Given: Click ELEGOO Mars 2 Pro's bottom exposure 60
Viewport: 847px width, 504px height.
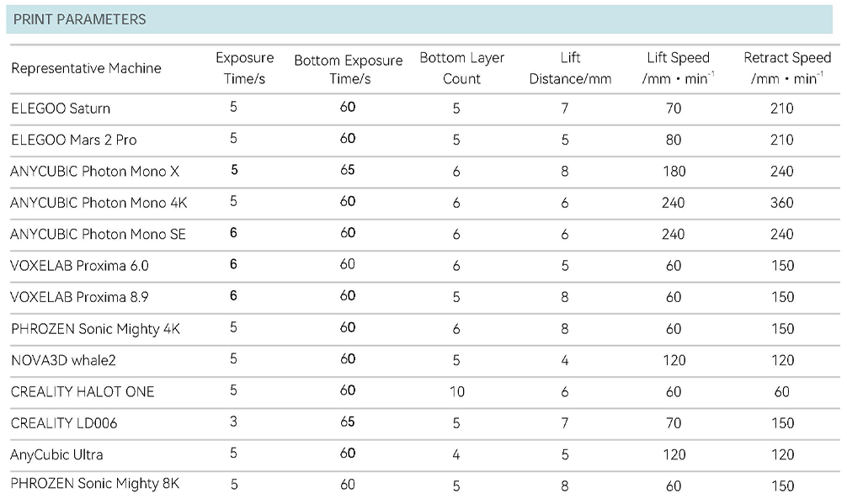Looking at the screenshot, I should (x=348, y=138).
